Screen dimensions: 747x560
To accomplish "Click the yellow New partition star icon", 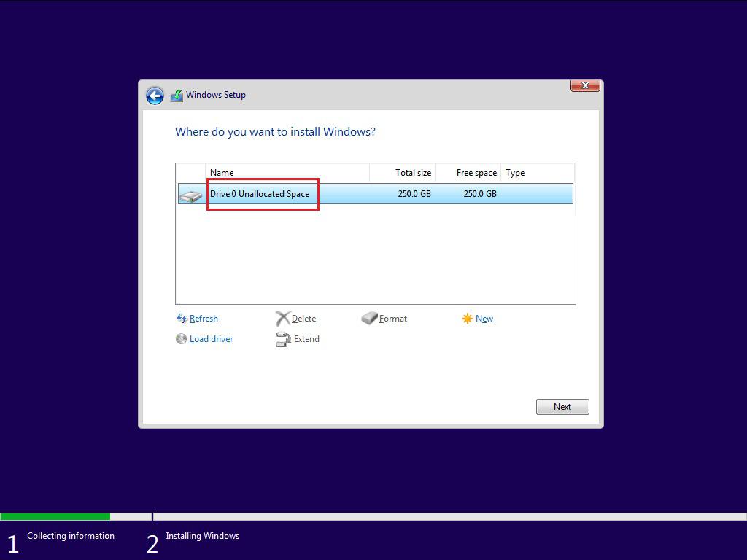I will point(468,318).
